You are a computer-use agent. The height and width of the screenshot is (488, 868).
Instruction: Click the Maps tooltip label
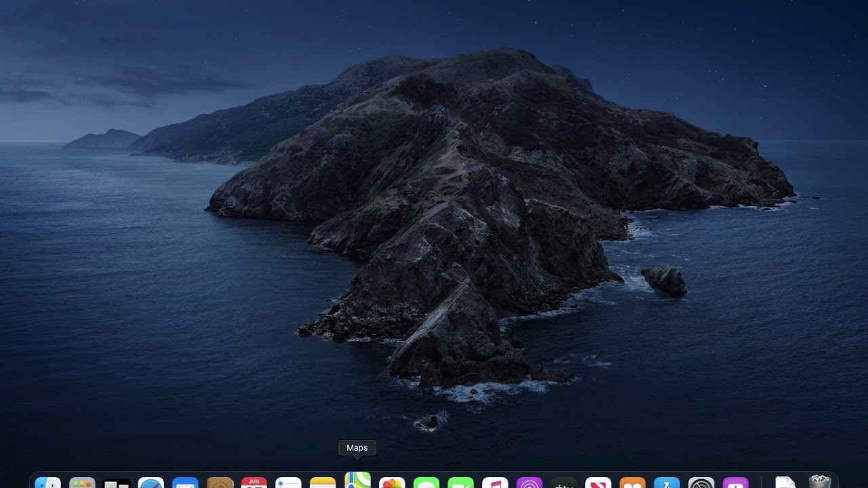point(357,448)
